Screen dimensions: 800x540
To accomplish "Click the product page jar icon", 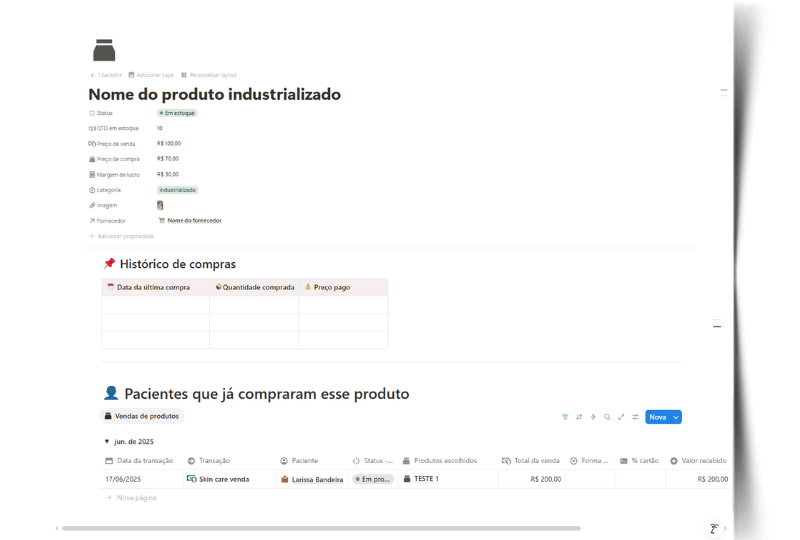I will pos(104,50).
